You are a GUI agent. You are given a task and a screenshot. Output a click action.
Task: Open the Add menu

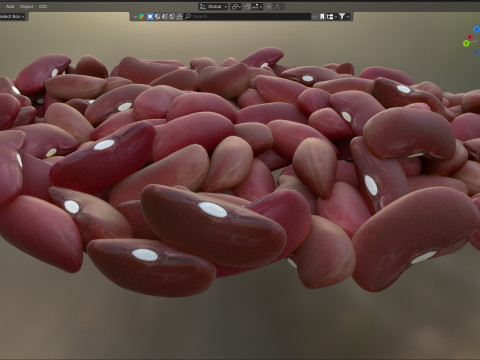tap(10, 6)
